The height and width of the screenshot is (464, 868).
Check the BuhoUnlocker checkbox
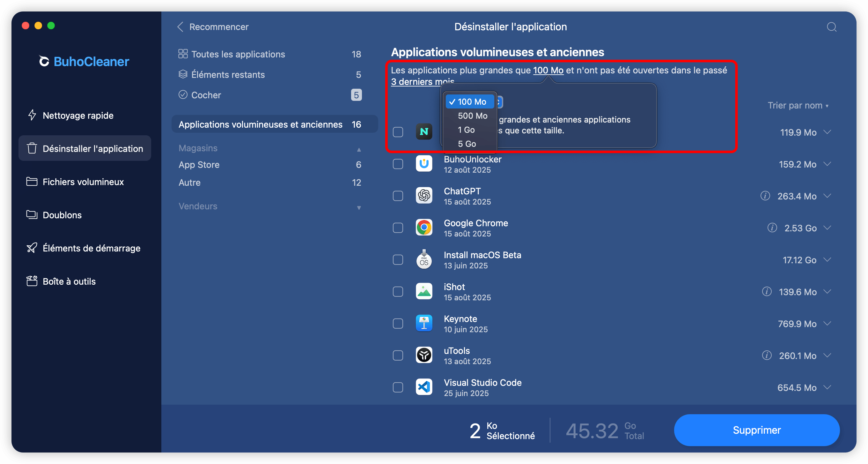click(x=398, y=164)
